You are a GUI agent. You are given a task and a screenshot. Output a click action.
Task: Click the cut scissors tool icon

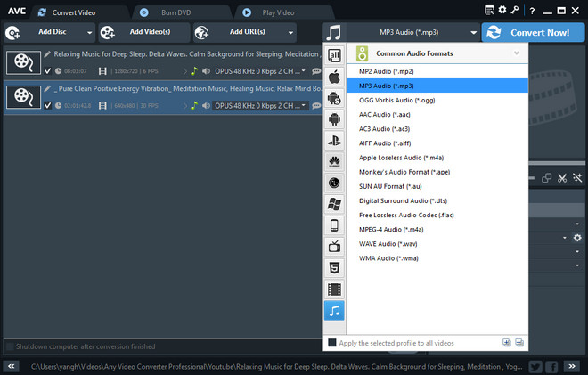coord(562,178)
